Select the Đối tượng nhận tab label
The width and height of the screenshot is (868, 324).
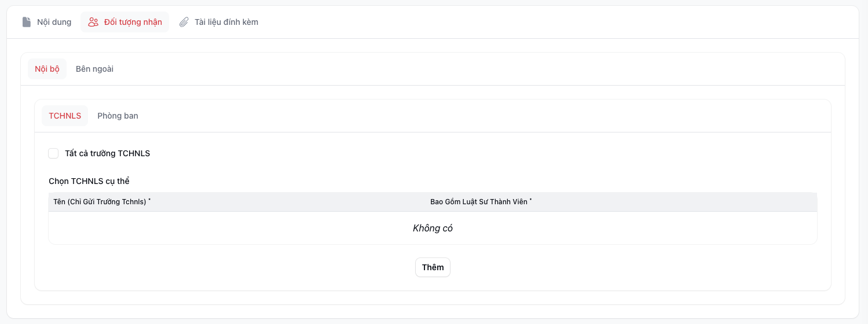[x=133, y=22]
